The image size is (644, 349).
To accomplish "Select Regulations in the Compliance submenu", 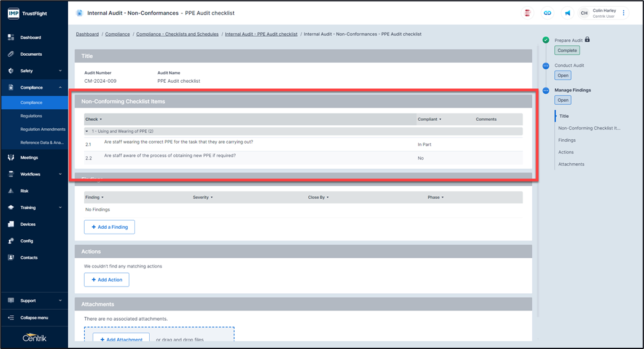I will coord(31,116).
